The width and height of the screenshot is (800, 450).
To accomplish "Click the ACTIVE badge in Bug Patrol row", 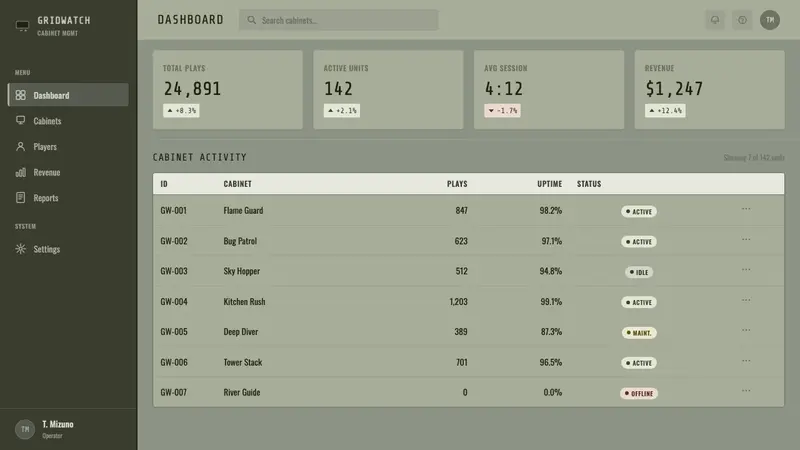I will [639, 241].
